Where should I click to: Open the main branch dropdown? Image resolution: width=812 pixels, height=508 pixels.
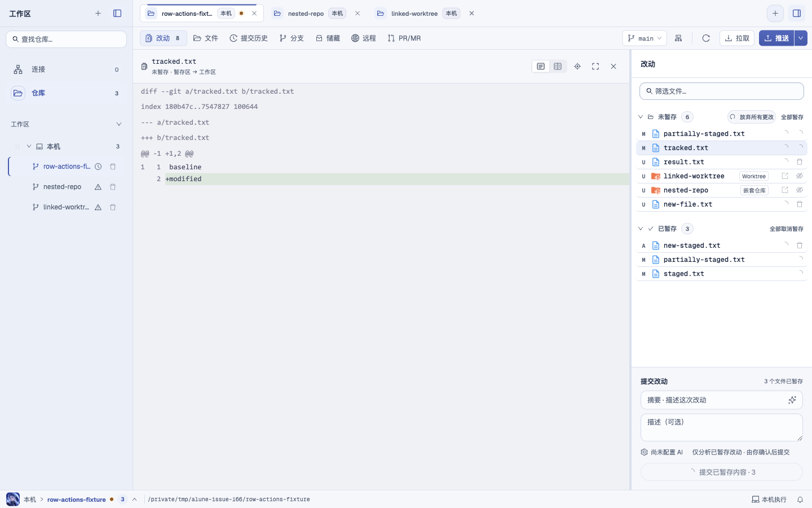[x=645, y=38]
